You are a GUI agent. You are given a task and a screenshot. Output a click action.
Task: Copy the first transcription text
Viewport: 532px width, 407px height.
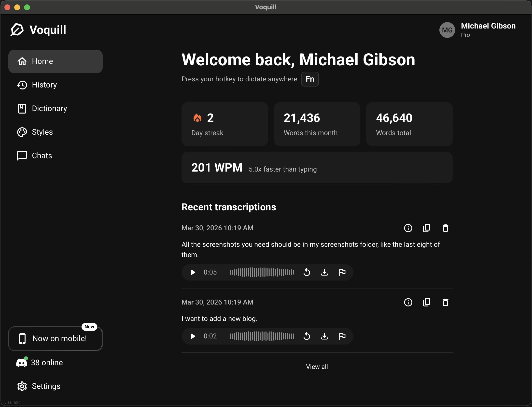(427, 228)
